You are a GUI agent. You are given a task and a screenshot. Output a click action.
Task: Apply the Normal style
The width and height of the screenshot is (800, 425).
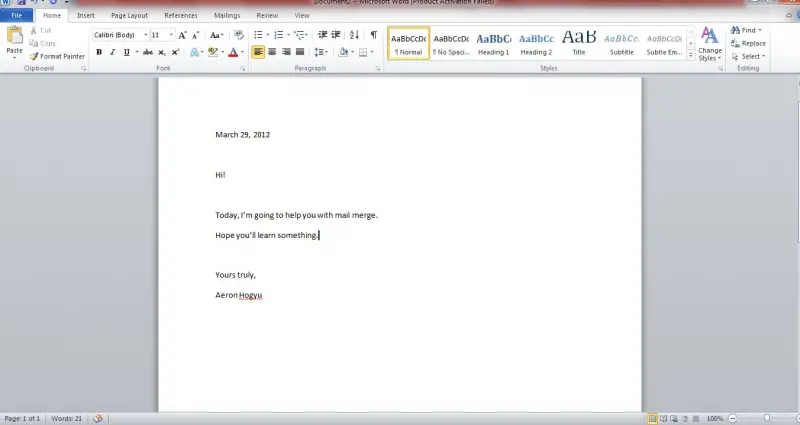(x=409, y=43)
